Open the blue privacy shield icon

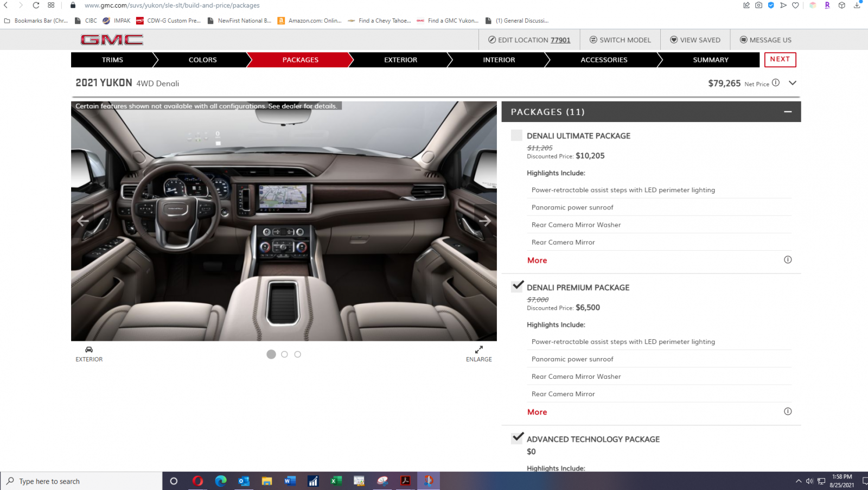click(771, 5)
